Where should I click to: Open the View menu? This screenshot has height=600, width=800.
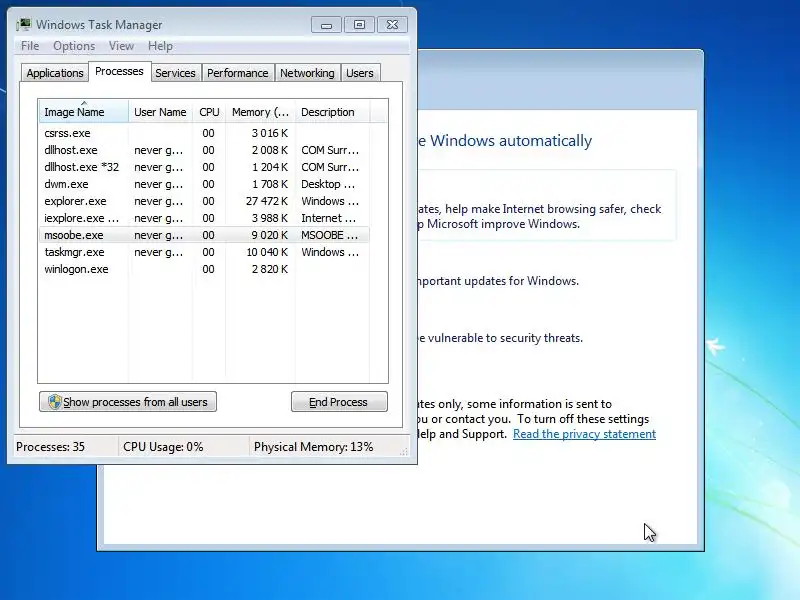[121, 46]
